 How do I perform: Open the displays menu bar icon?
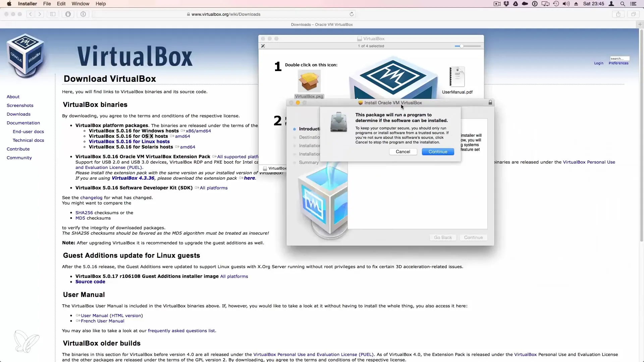[545, 4]
